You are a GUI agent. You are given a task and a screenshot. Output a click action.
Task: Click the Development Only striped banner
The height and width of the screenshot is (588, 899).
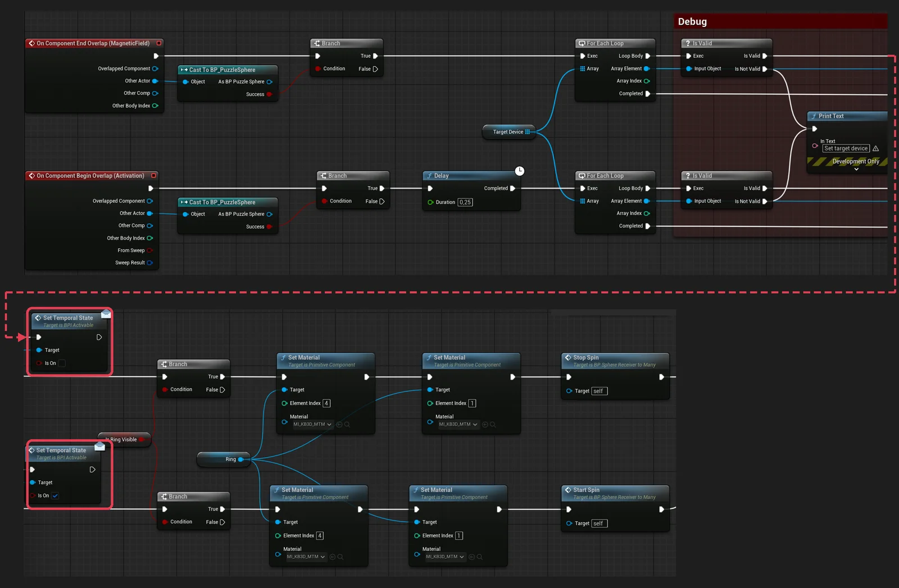[847, 162]
